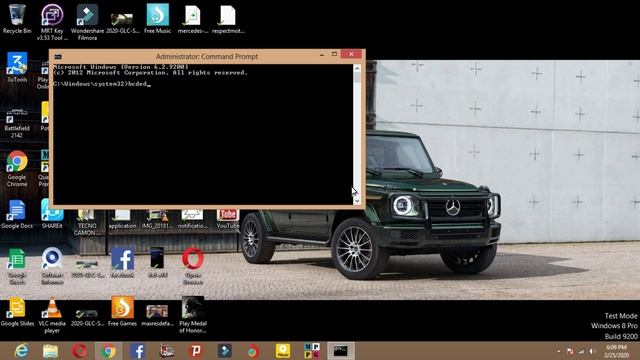Image resolution: width=640 pixels, height=360 pixels.
Task: Open the volume tray icon
Action: 591,351
